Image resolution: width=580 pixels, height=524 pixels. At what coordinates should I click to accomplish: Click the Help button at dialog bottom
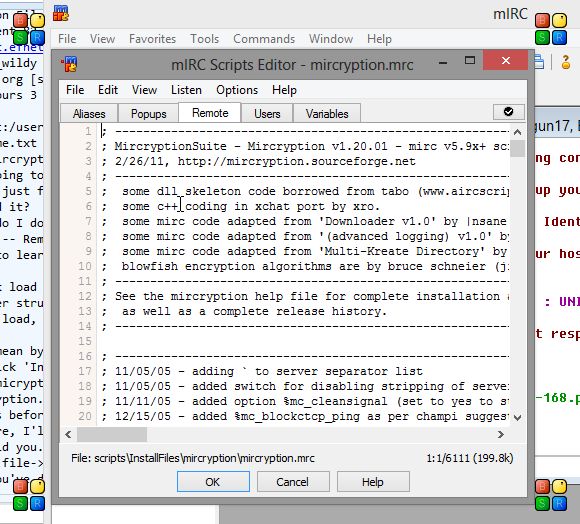point(373,481)
